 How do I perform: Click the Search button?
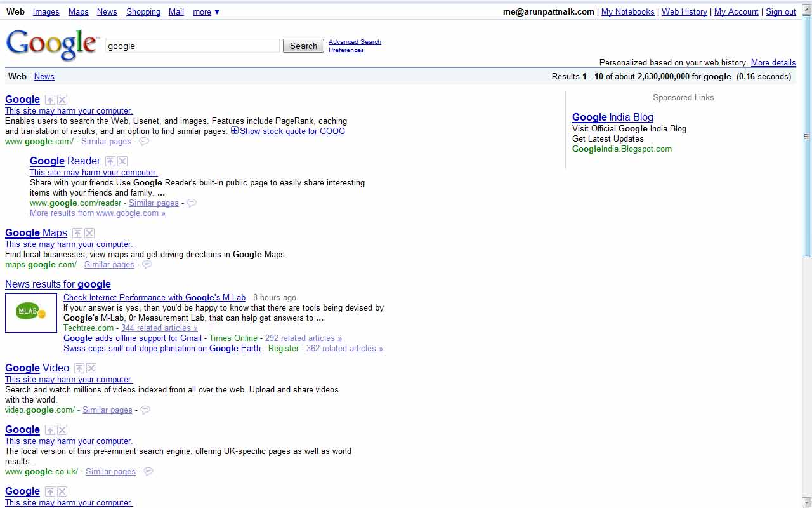tap(303, 46)
